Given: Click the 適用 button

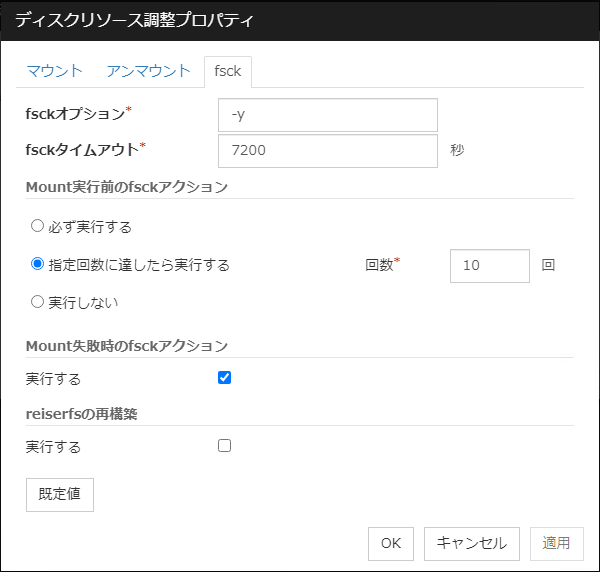Looking at the screenshot, I should [x=556, y=543].
